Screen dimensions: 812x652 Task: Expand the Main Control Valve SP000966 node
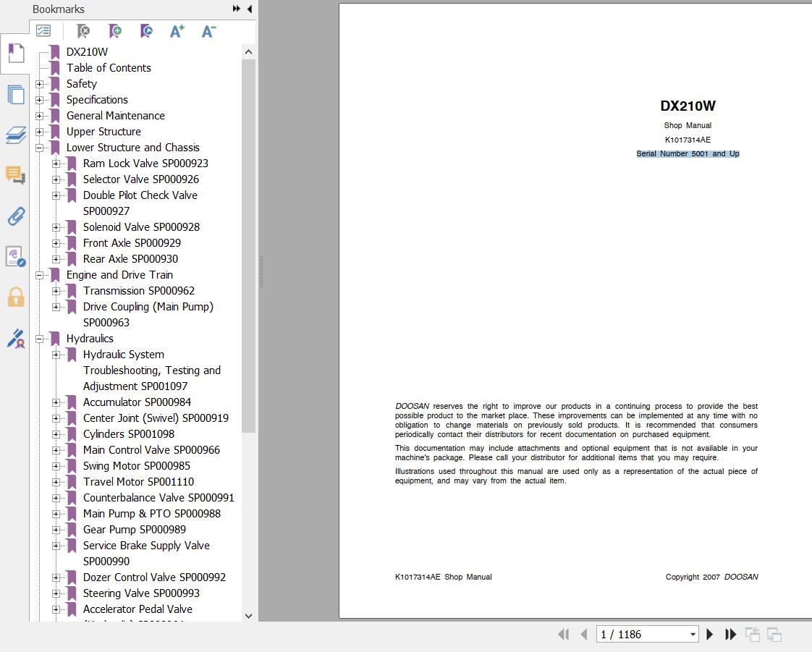click(56, 451)
